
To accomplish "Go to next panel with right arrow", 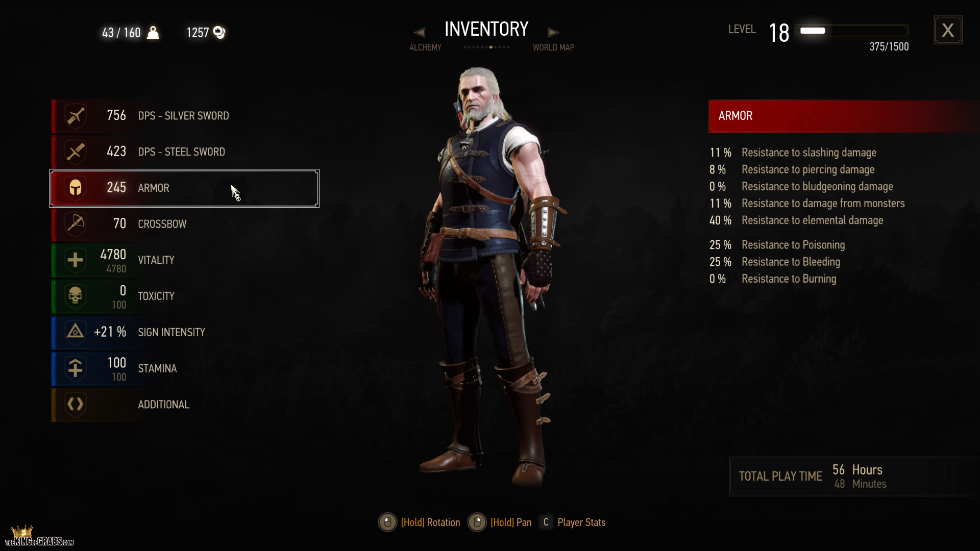I will click(553, 33).
